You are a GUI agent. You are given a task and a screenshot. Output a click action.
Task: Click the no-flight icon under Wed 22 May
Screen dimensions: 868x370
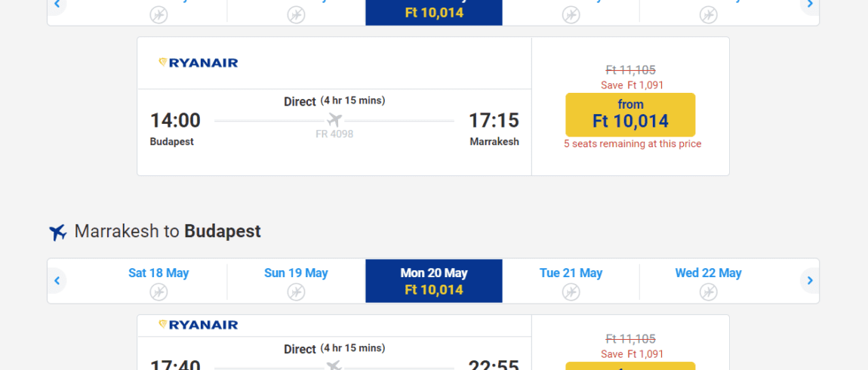click(x=708, y=291)
